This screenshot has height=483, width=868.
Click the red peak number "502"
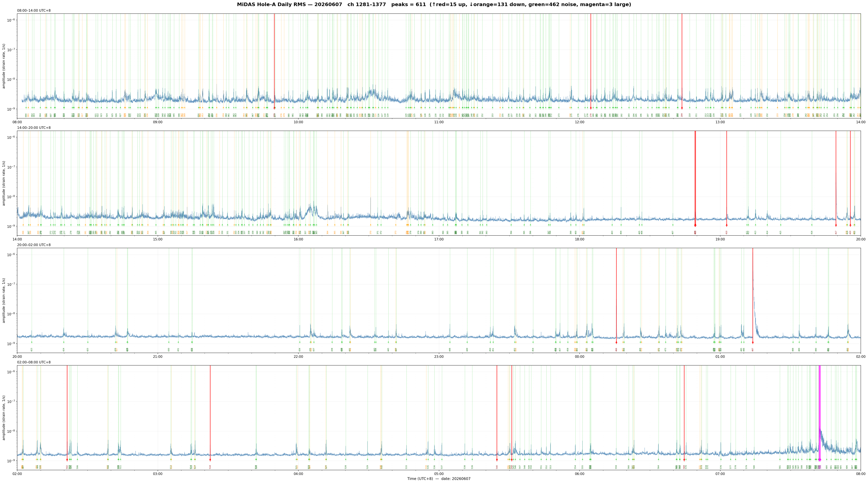(67, 467)
